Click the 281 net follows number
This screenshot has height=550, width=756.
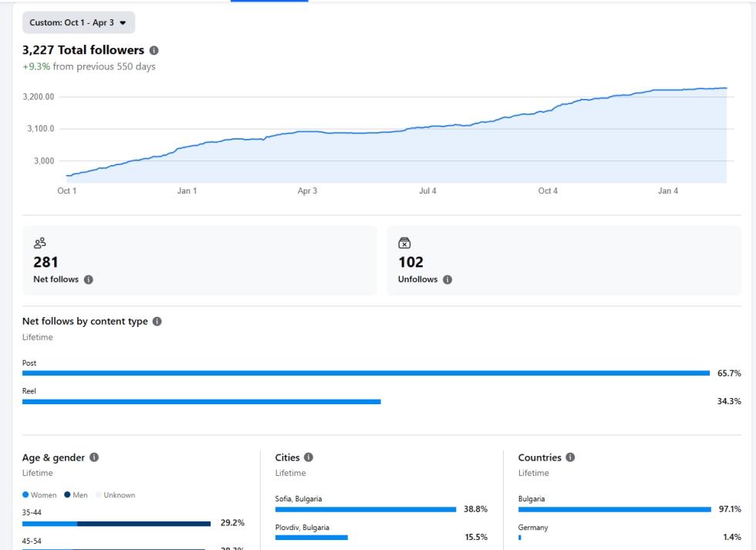[46, 262]
